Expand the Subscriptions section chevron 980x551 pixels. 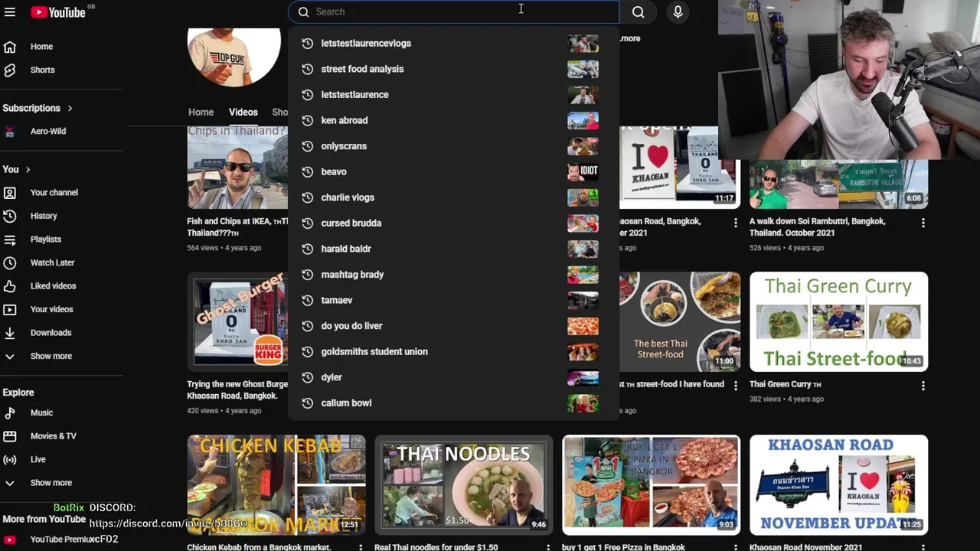pos(70,109)
